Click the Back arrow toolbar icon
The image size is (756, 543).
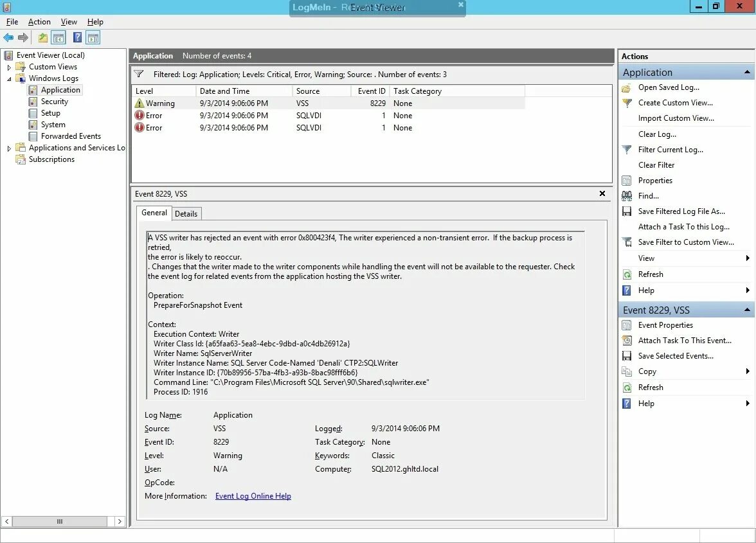8,37
